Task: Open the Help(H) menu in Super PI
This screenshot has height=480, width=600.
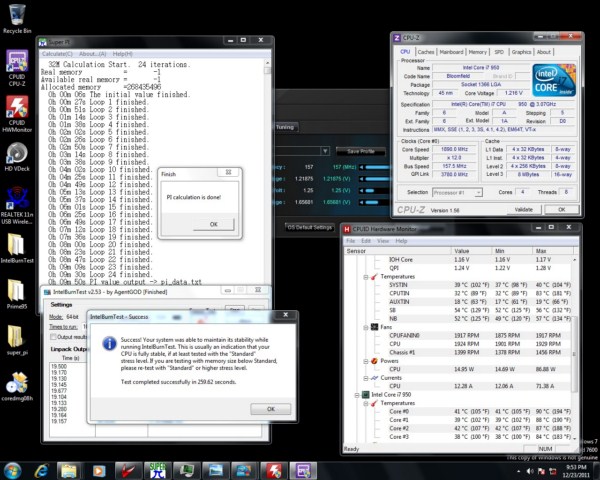Action: tap(122, 54)
